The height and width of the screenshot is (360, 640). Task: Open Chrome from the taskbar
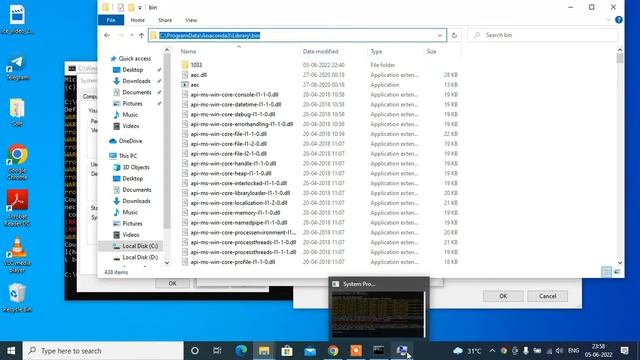(x=333, y=351)
